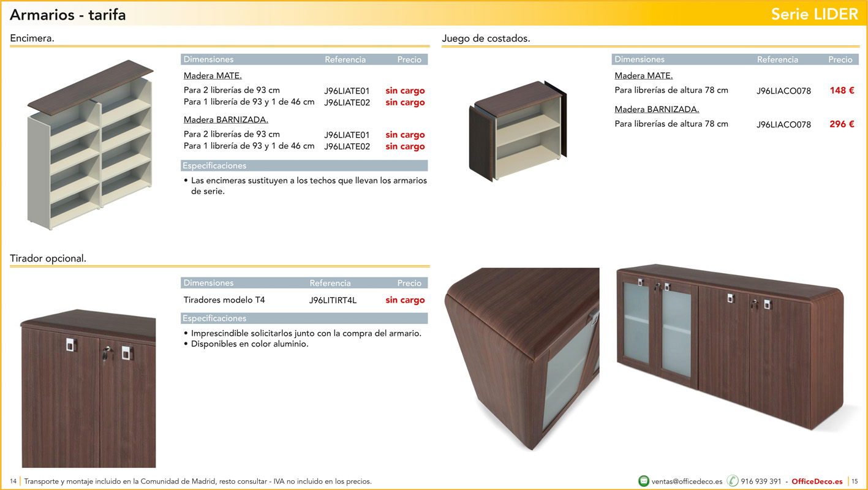This screenshot has width=868, height=490.
Task: Click the OfficeDeco.es website link
Action: point(817,481)
